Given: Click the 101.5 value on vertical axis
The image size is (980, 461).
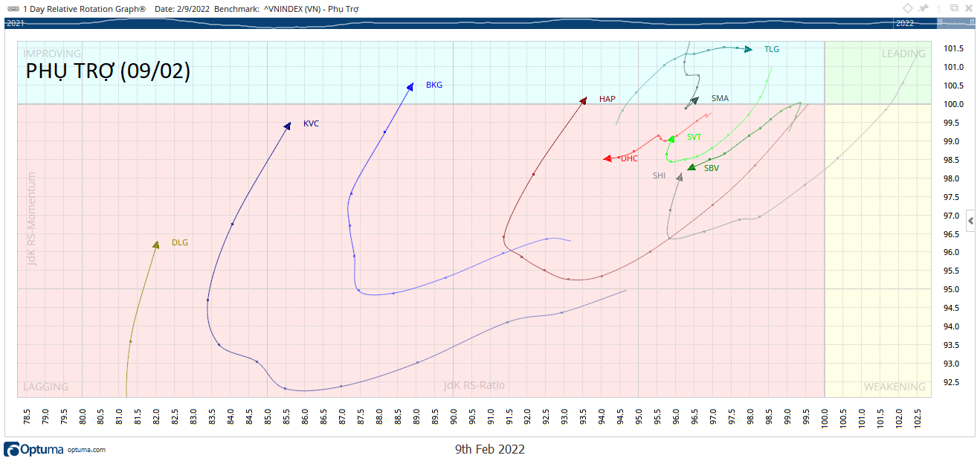Looking at the screenshot, I should tap(953, 48).
